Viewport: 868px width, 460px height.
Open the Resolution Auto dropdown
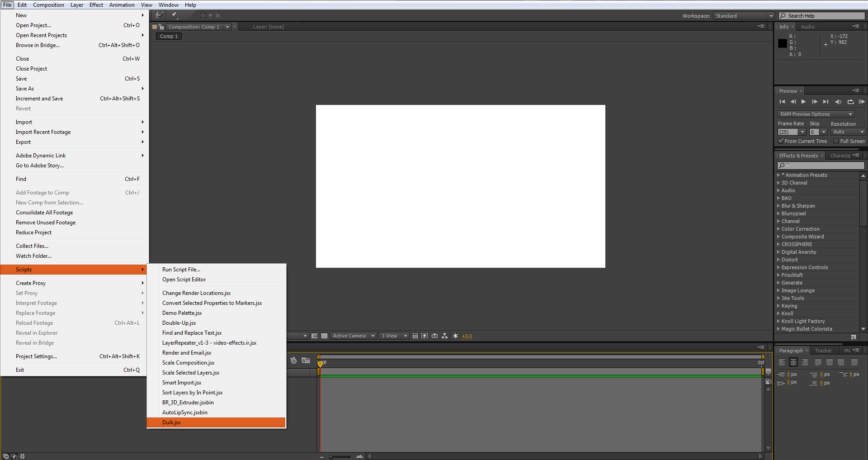click(x=848, y=132)
